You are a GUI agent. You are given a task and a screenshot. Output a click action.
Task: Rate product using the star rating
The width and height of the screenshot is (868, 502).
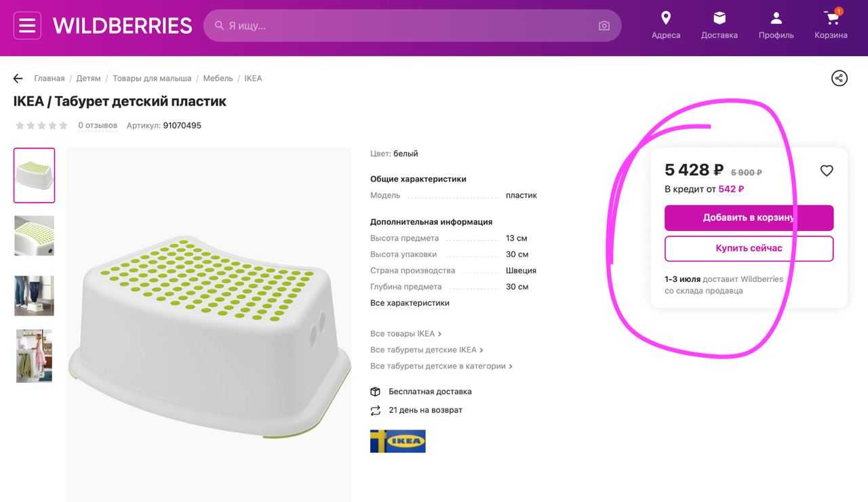coord(41,125)
